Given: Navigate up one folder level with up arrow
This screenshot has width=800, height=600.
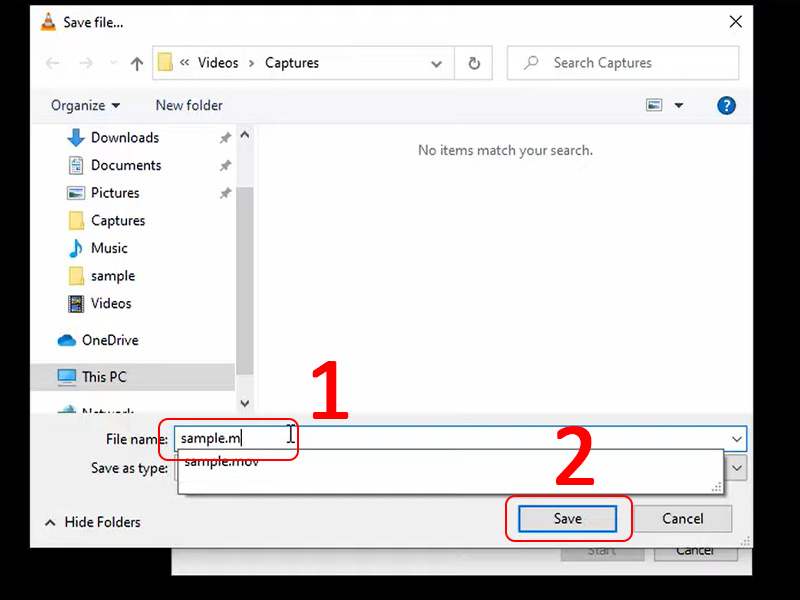Looking at the screenshot, I should pyautogui.click(x=136, y=62).
